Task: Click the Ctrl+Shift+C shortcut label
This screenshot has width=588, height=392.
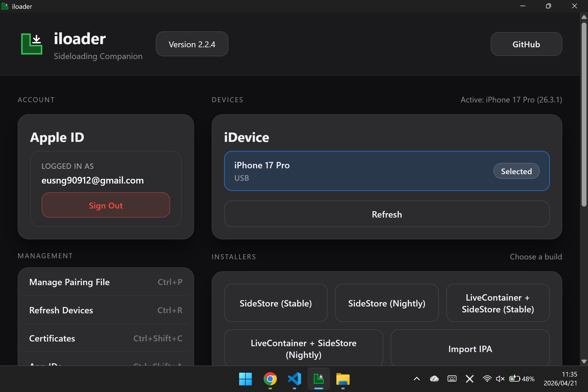Action: pyautogui.click(x=158, y=338)
